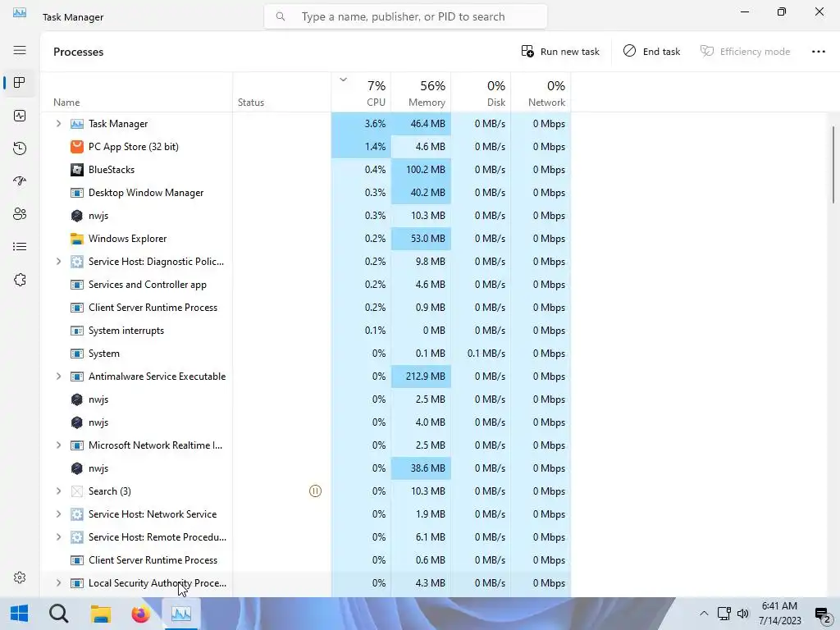
Task: Launch Firefox from taskbar
Action: pos(141,614)
